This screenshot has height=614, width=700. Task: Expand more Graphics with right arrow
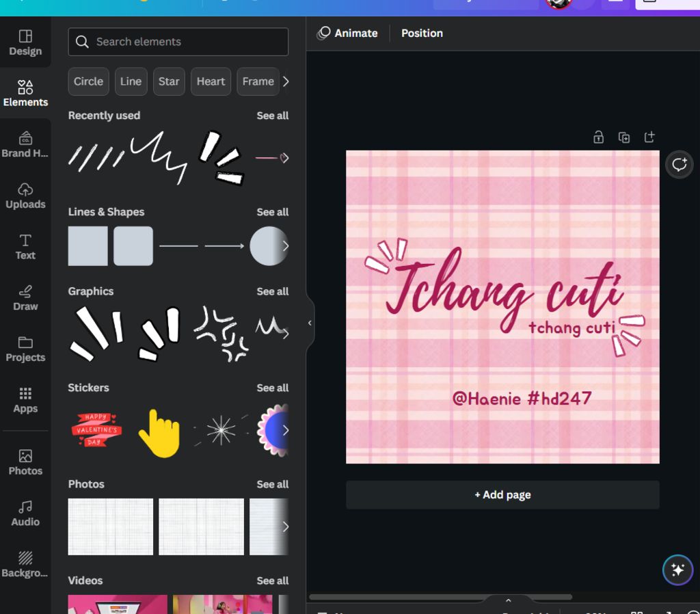[285, 334]
